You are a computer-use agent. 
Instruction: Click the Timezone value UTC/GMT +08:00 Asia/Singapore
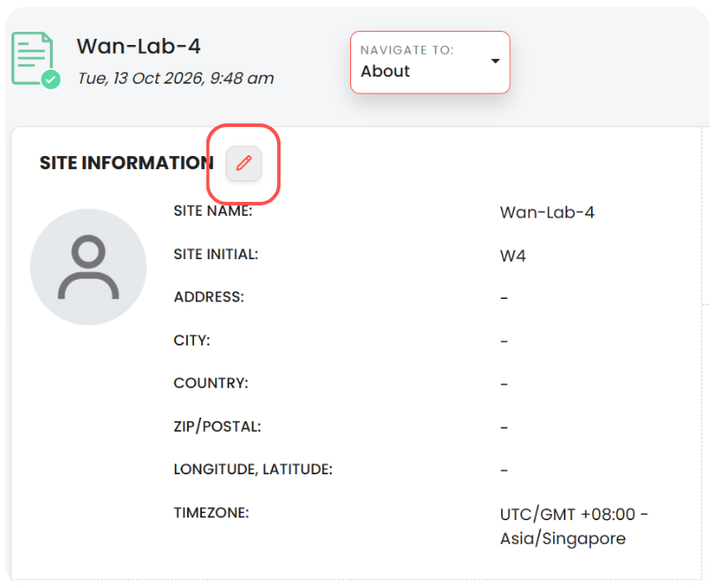[574, 526]
